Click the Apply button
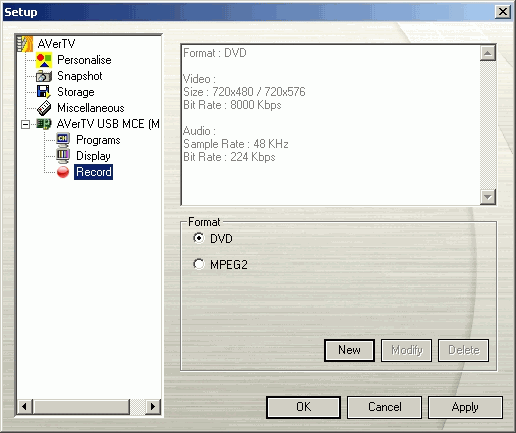Screen dimensions: 516x433 (465, 407)
